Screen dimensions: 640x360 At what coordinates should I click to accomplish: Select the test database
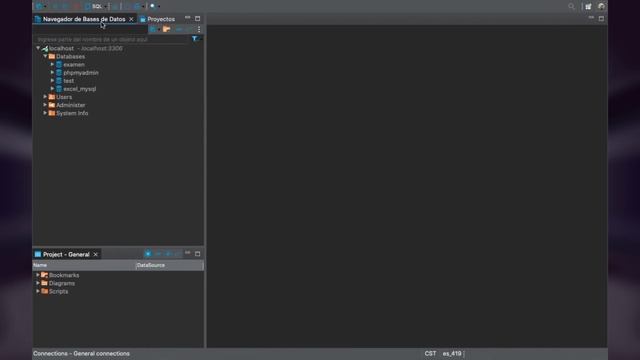69,81
